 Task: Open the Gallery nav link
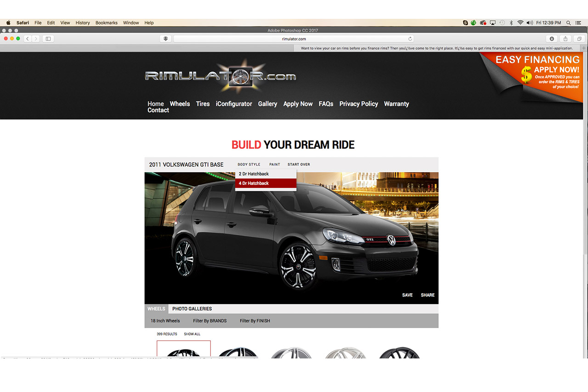point(267,104)
